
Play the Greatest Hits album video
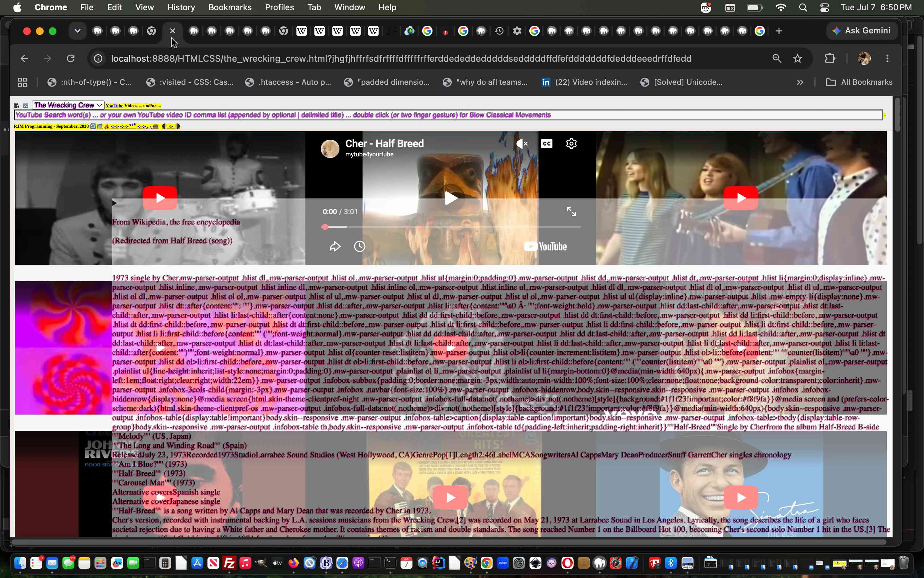[451, 497]
